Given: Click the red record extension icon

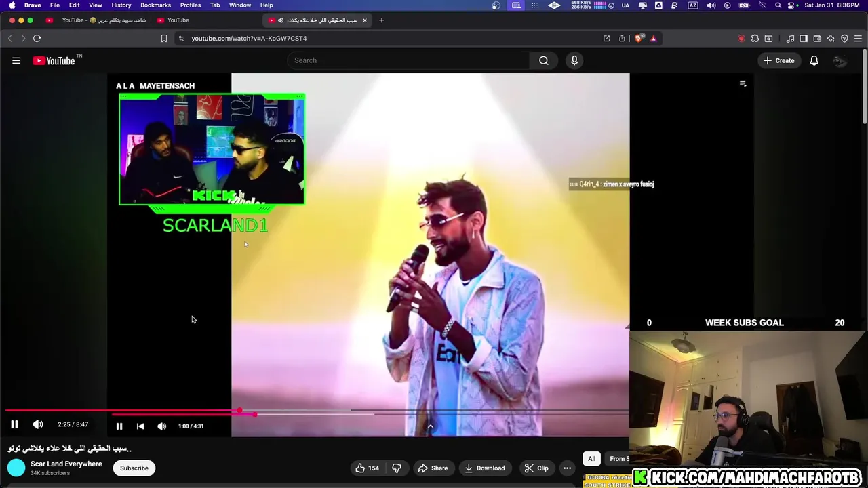Looking at the screenshot, I should (741, 39).
